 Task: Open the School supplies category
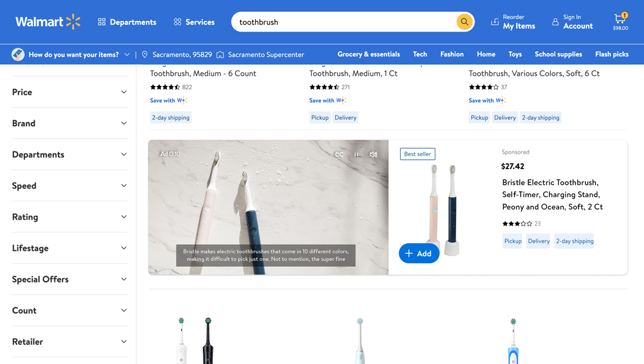pyautogui.click(x=558, y=54)
